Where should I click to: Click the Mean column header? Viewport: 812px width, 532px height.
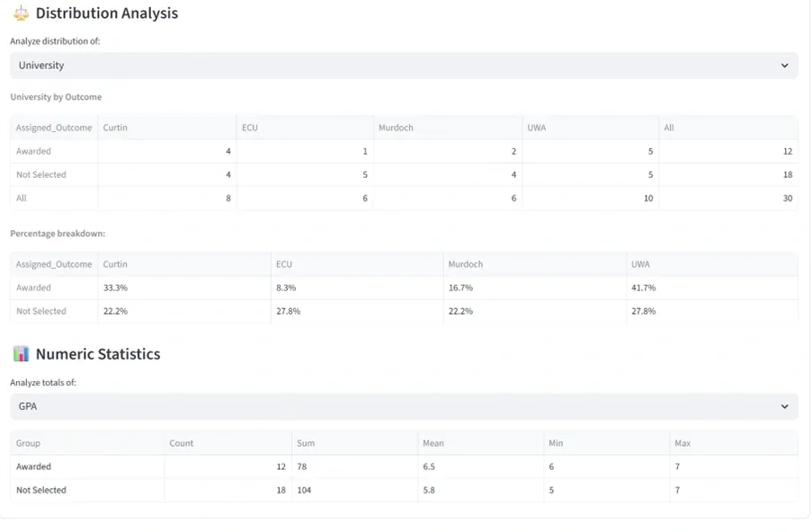point(433,443)
